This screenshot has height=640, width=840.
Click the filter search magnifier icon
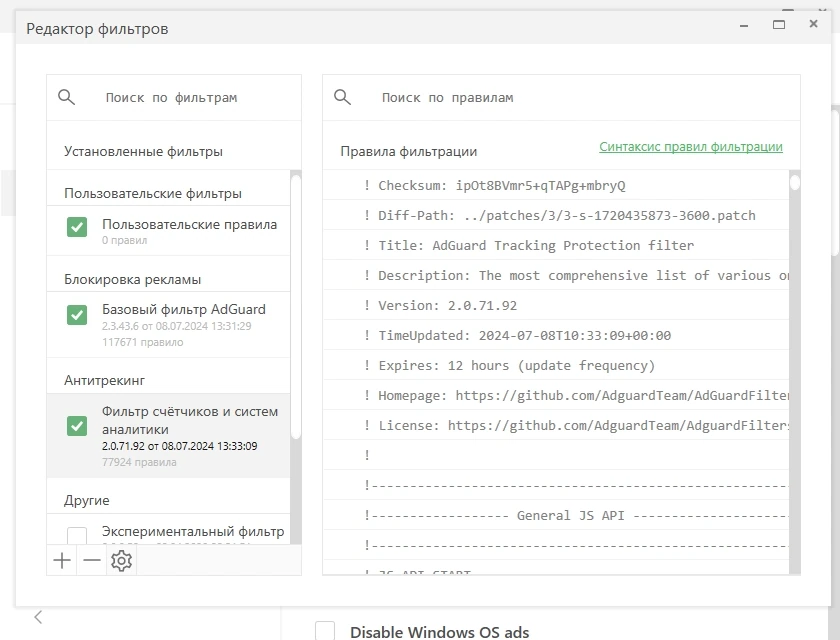(x=66, y=97)
